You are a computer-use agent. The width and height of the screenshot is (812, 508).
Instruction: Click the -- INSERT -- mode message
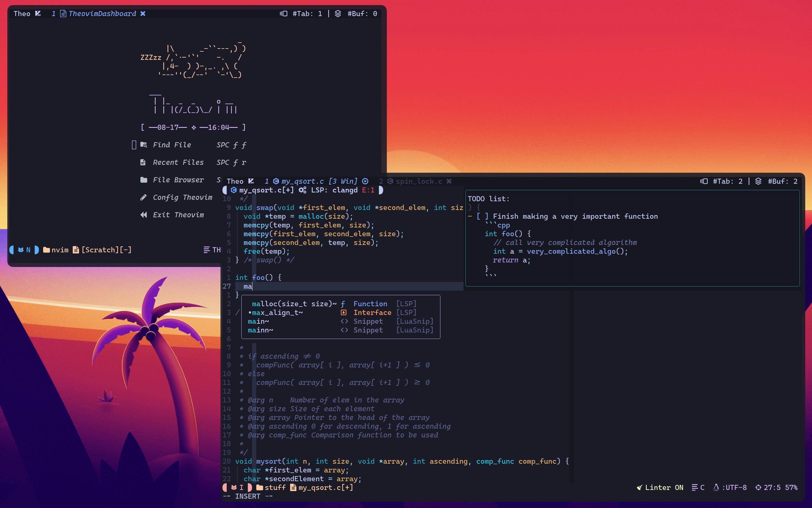(248, 497)
